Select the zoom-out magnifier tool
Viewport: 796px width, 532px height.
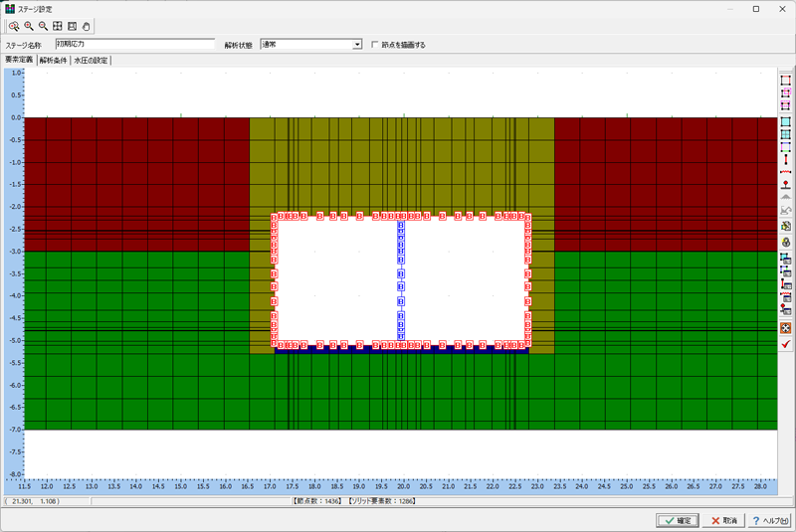pyautogui.click(x=43, y=26)
